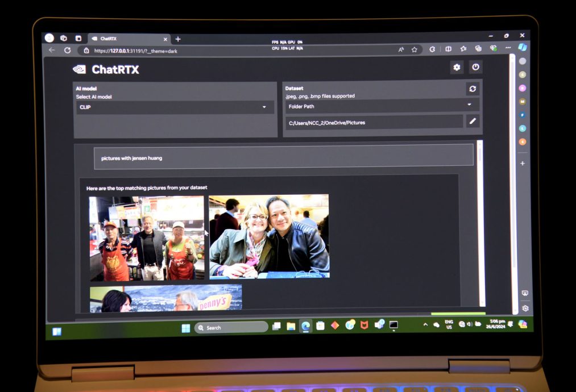Viewport: 576px width, 392px height.
Task: Open a new browser tab
Action: coord(178,39)
